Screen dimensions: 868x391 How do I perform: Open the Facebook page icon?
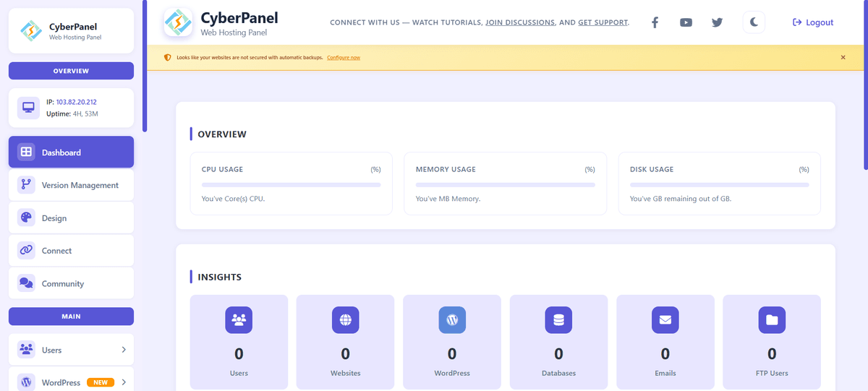655,22
